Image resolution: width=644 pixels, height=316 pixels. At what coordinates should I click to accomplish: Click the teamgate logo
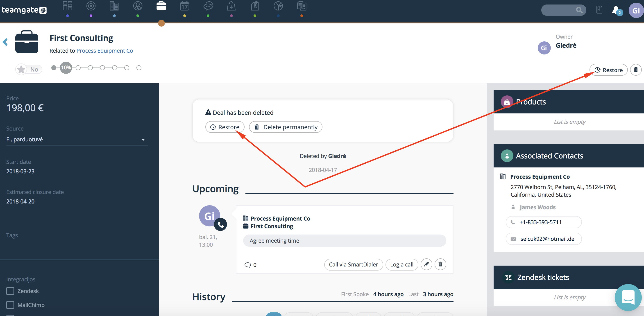click(x=24, y=10)
